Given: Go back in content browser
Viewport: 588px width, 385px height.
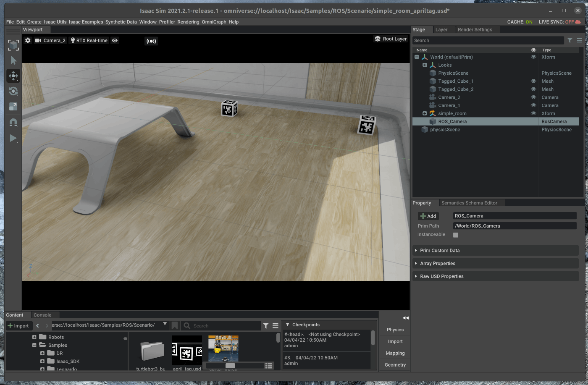Looking at the screenshot, I should pyautogui.click(x=38, y=326).
